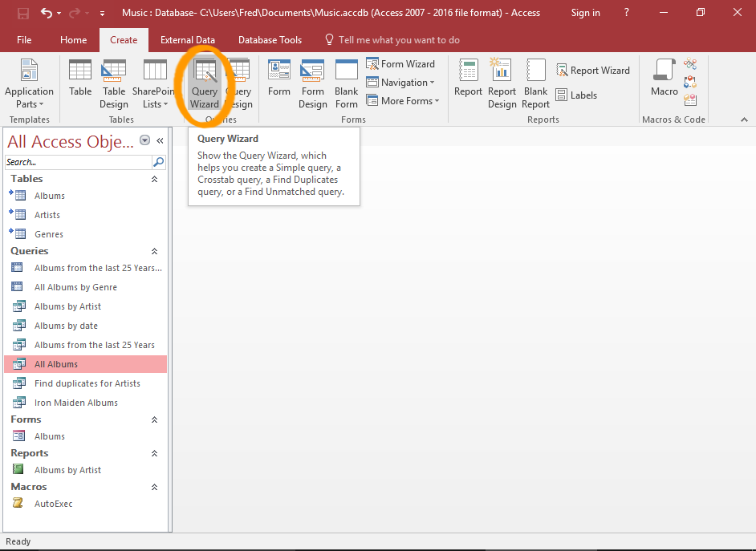Collapse the ribbon with the caret

click(x=744, y=120)
